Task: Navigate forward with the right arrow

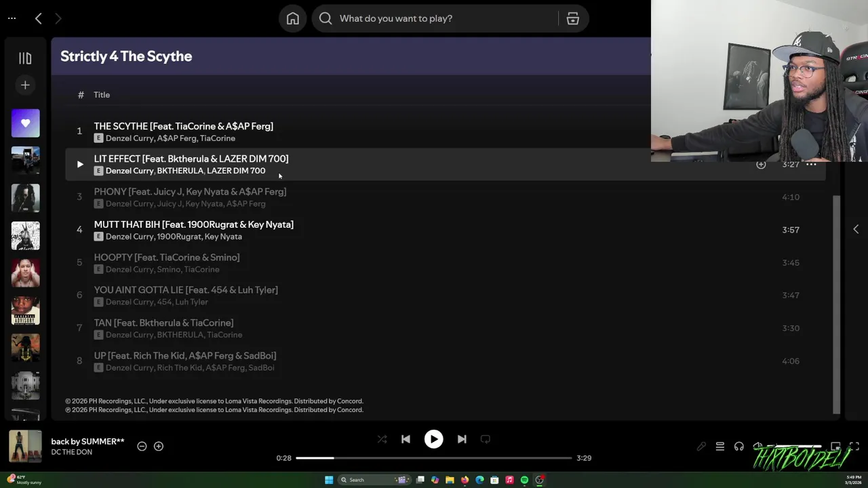Action: point(58,18)
